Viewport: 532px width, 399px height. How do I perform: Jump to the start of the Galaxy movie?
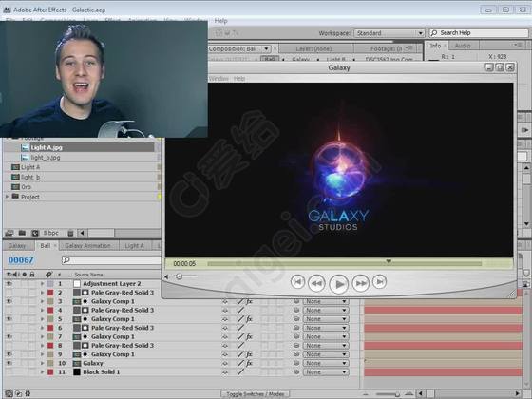click(297, 282)
